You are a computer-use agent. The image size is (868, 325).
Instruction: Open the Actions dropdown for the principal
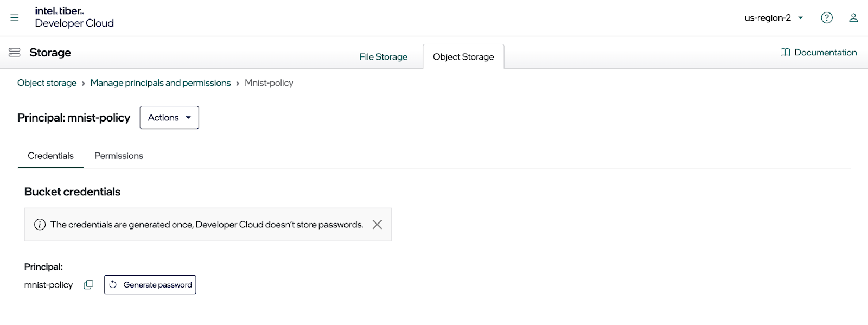tap(169, 118)
